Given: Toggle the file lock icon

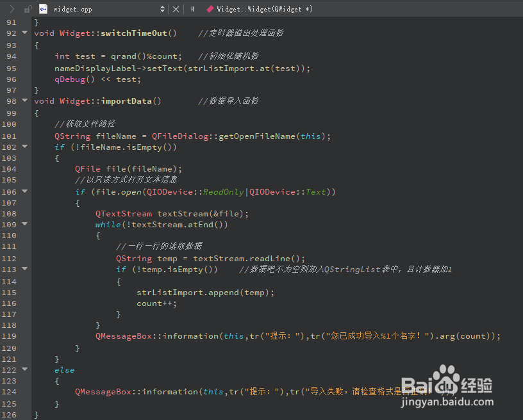Looking at the screenshot, I should (28, 9).
